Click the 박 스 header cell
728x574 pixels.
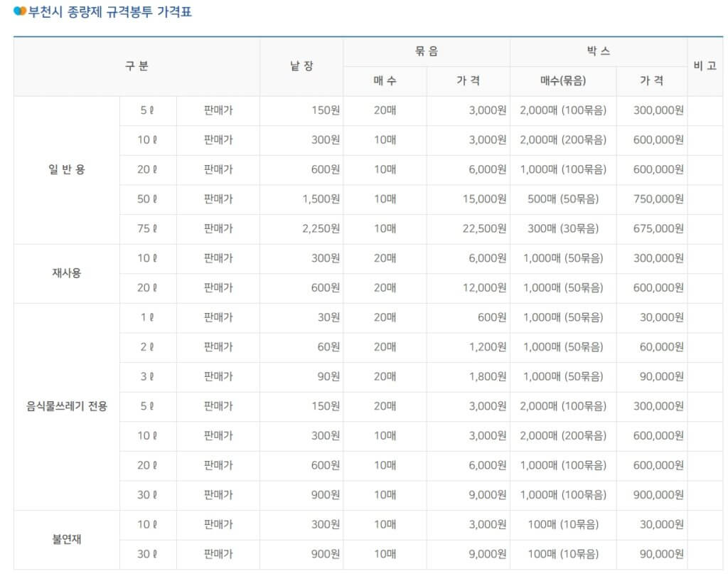pos(597,51)
